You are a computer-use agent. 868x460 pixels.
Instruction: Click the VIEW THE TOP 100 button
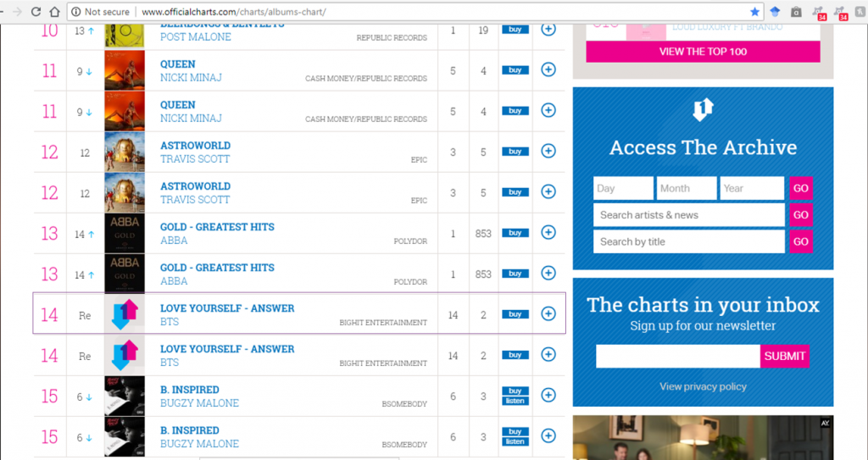click(703, 52)
